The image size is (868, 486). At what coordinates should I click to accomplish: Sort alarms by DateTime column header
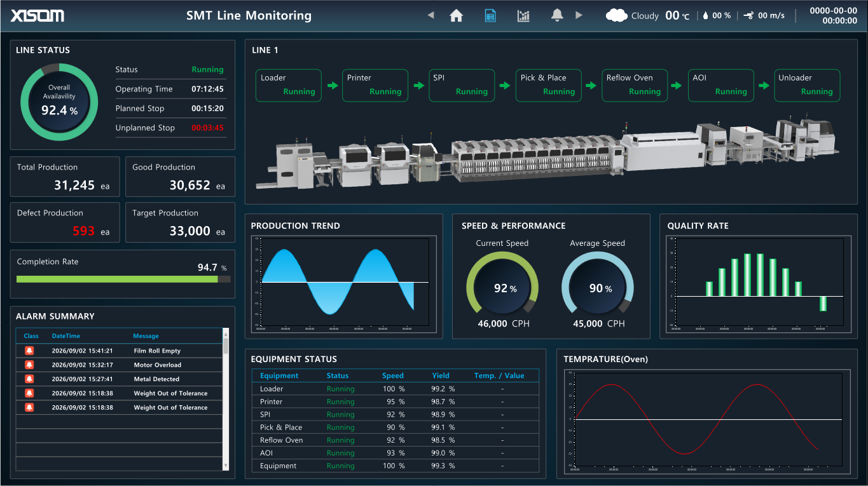(66, 335)
